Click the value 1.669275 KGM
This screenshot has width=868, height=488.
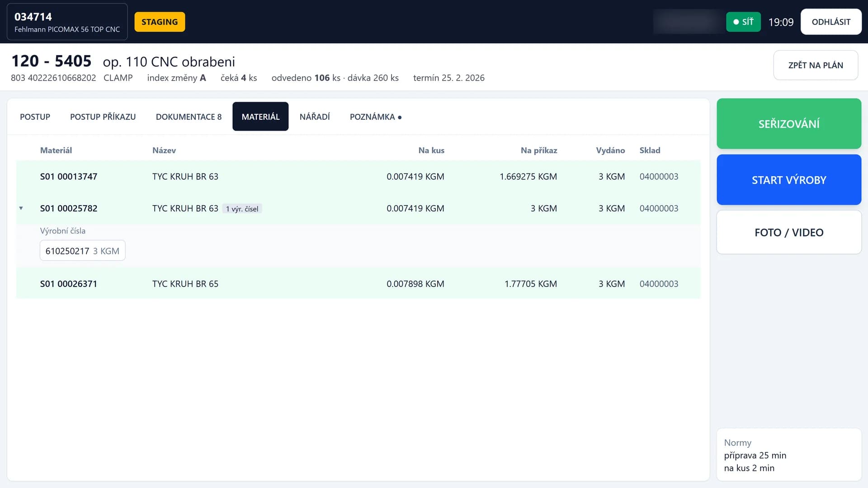click(528, 177)
